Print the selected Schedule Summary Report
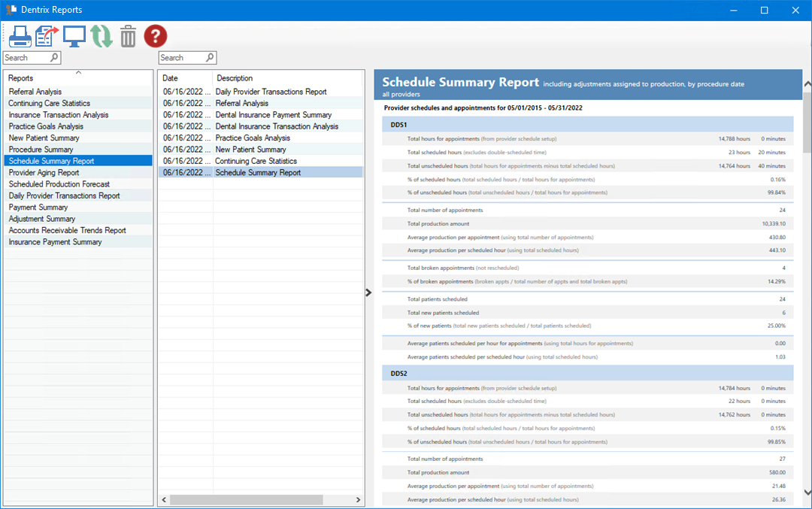The height and width of the screenshot is (509, 812). (20, 35)
